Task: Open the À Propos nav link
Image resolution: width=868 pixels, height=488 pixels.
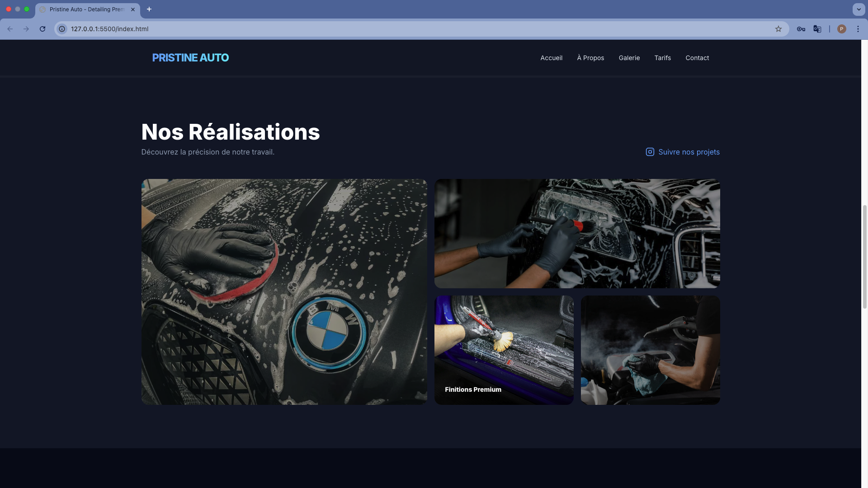Action: point(590,58)
